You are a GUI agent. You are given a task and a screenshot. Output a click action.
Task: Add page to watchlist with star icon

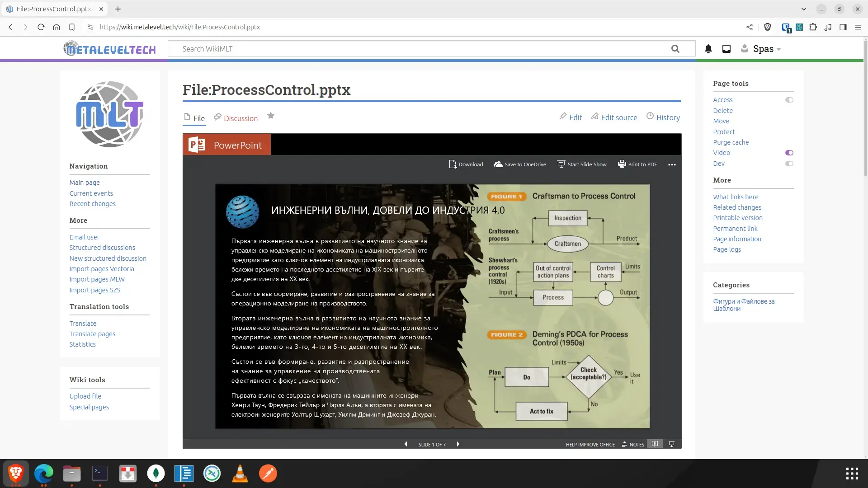pyautogui.click(x=271, y=116)
